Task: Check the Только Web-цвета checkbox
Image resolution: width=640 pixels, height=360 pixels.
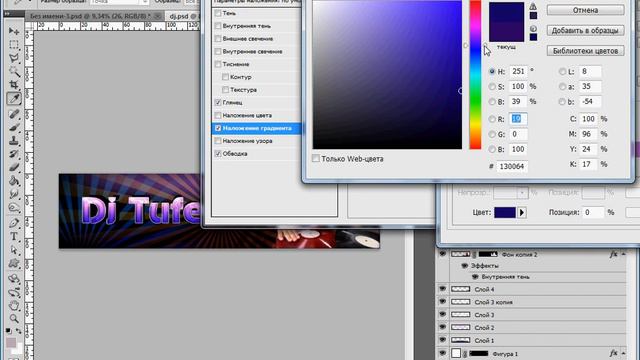Action: [316, 158]
